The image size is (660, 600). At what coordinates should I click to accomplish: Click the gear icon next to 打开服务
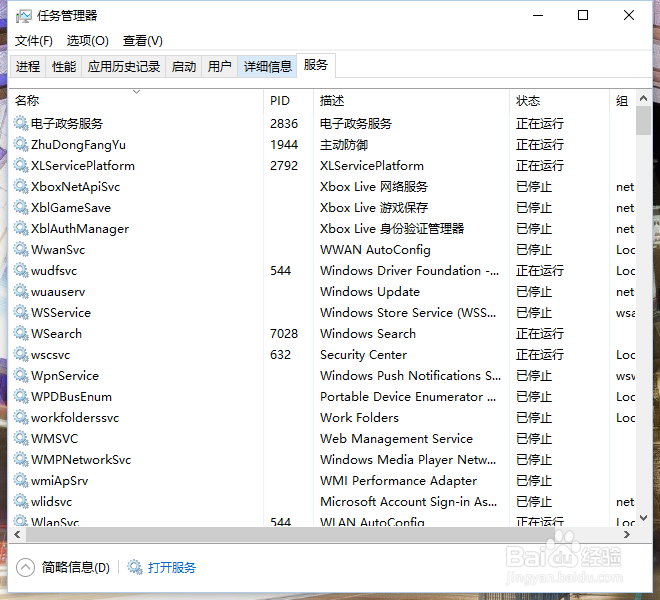[135, 567]
